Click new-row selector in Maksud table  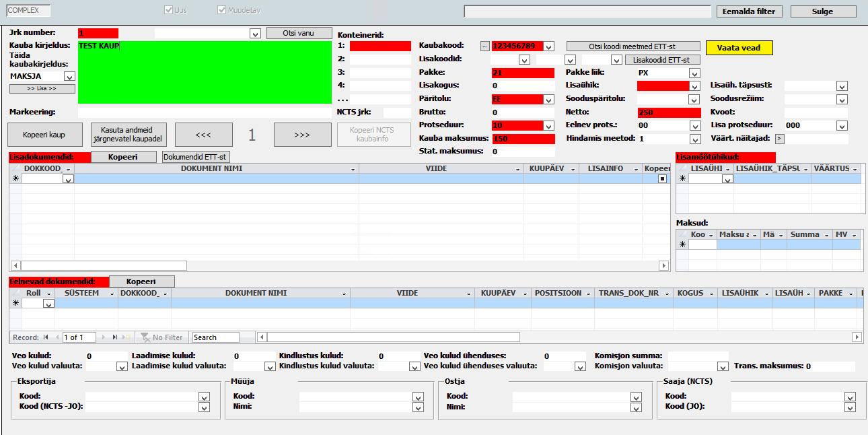click(682, 245)
